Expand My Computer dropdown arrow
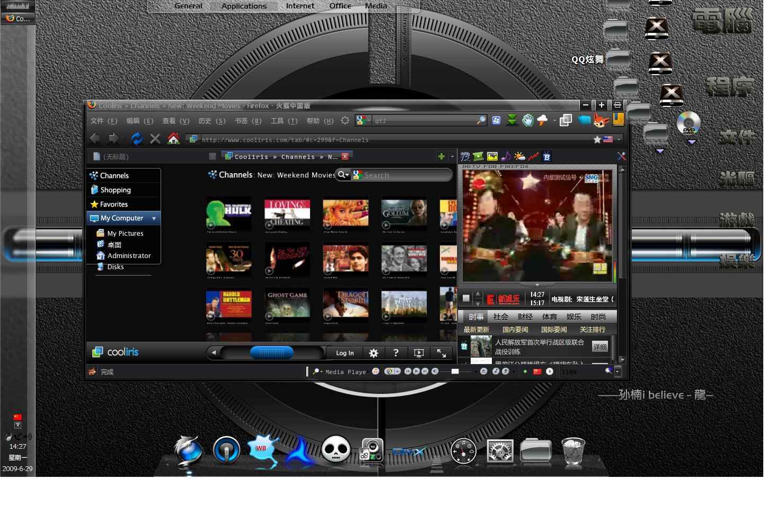This screenshot has height=532, width=776. (x=154, y=218)
